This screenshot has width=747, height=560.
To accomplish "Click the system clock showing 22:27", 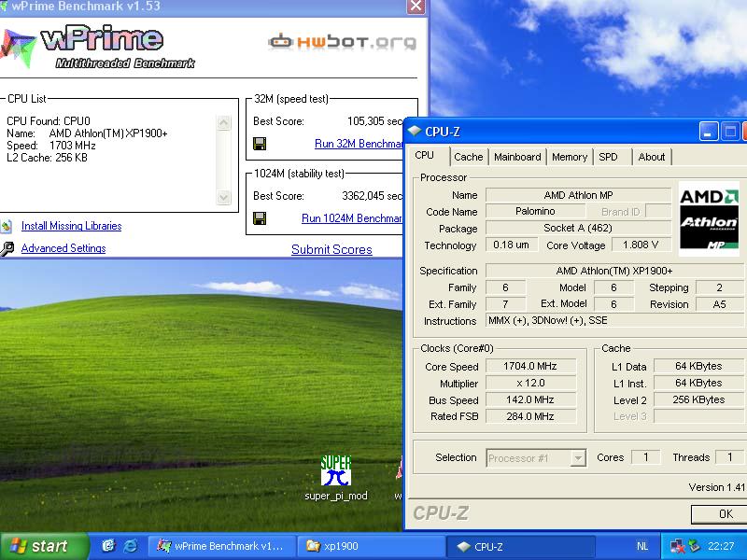I will [x=721, y=546].
